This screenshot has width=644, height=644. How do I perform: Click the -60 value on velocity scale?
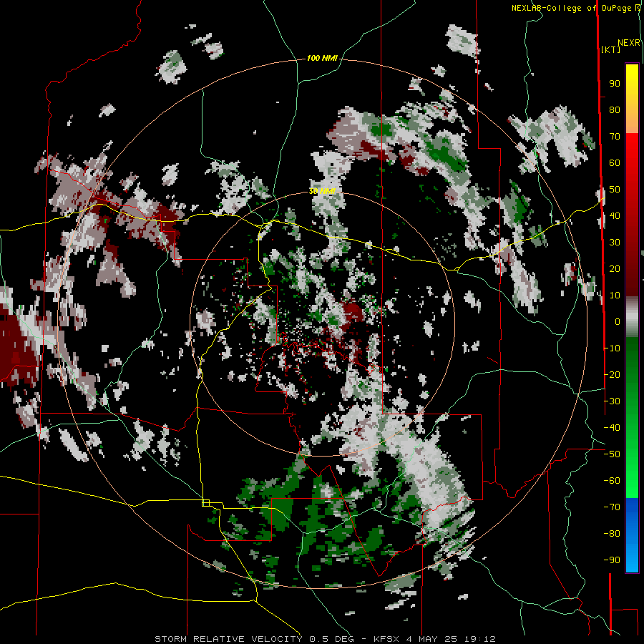point(612,481)
